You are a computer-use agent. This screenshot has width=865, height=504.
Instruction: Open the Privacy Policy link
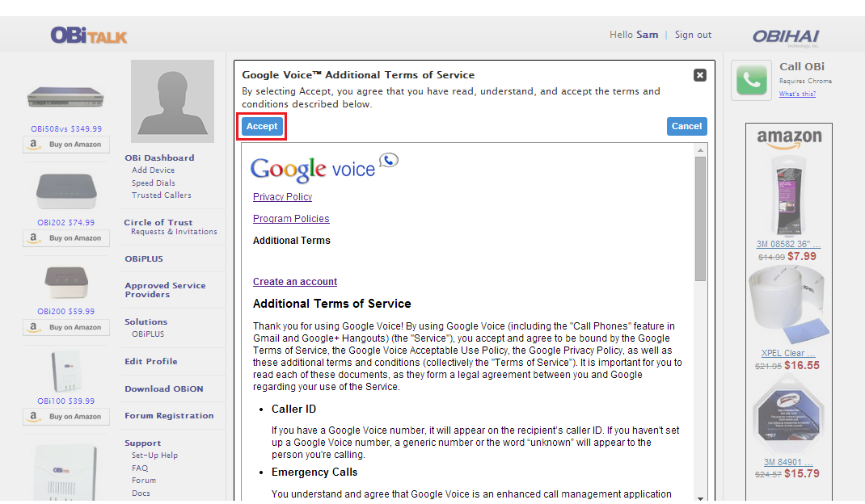pos(282,197)
